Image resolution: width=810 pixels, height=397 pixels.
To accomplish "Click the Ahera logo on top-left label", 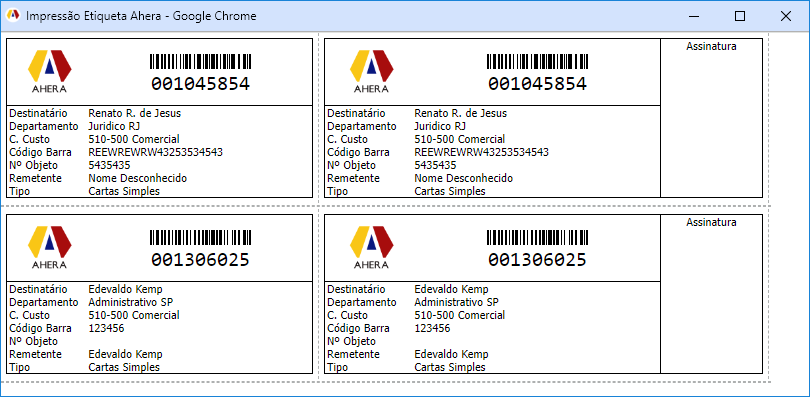I will click(x=50, y=71).
